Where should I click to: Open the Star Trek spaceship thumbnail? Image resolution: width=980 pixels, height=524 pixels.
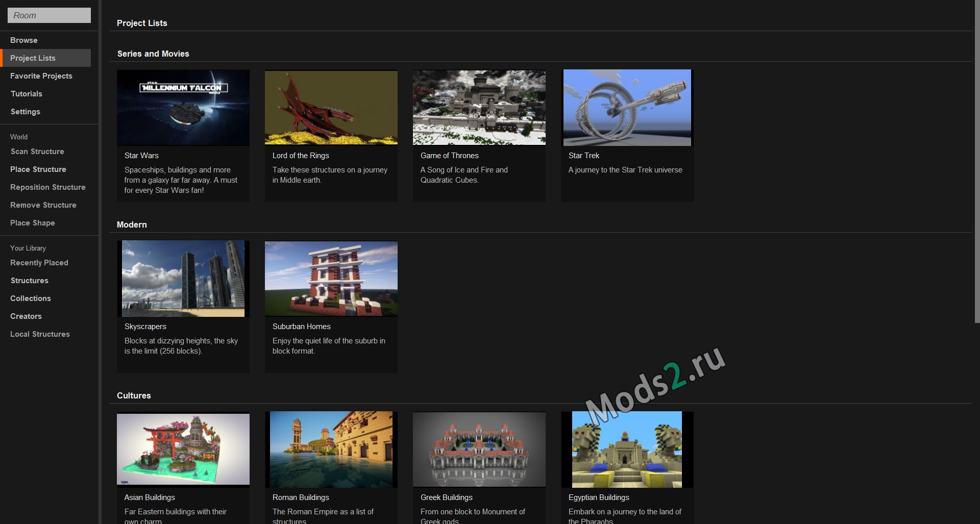pyautogui.click(x=627, y=108)
